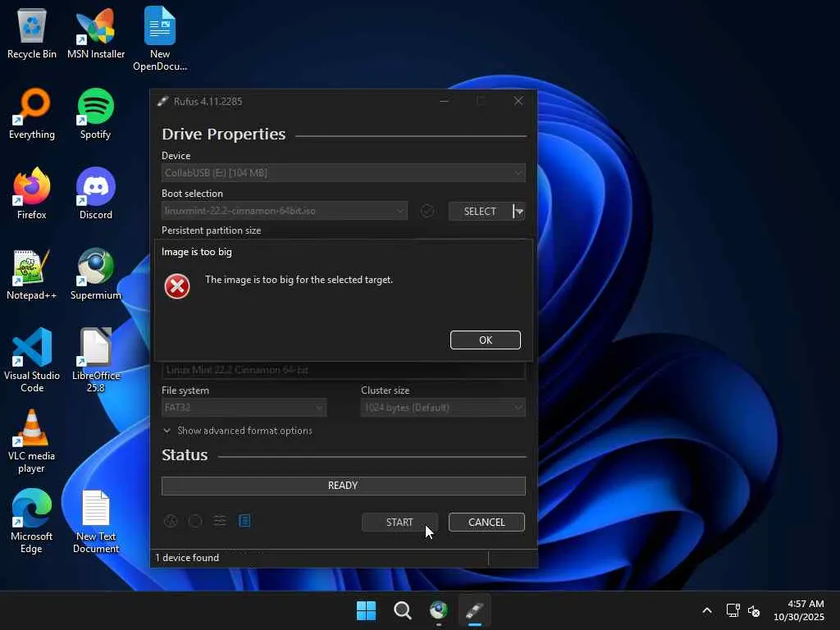The image size is (840, 630).
Task: Click the Rufus taskbar icon
Action: pos(475,610)
